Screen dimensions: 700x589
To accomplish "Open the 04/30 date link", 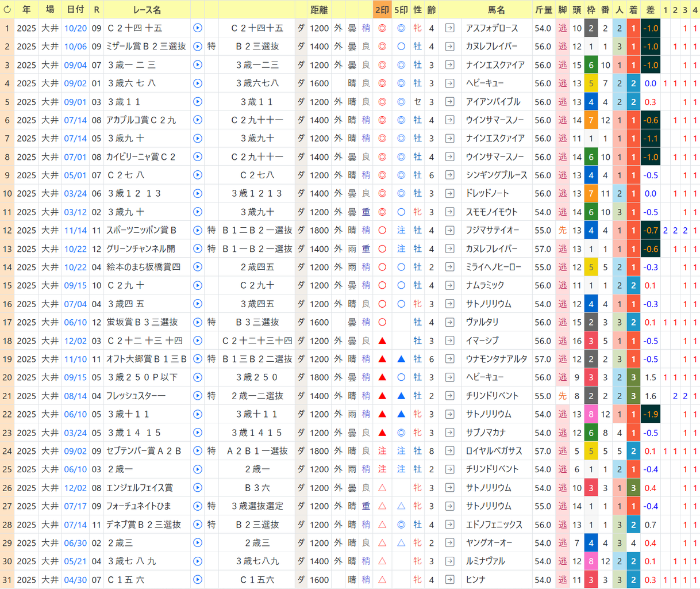I will coord(75,580).
